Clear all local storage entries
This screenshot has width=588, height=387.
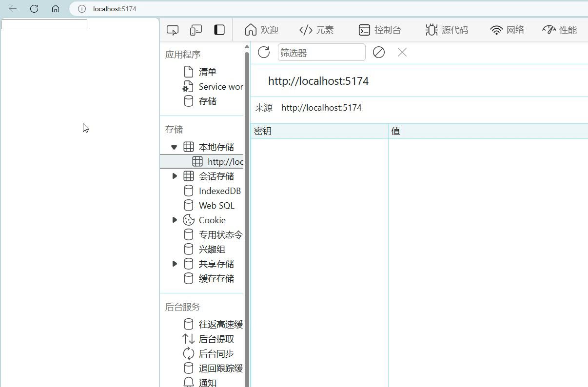tap(378, 52)
